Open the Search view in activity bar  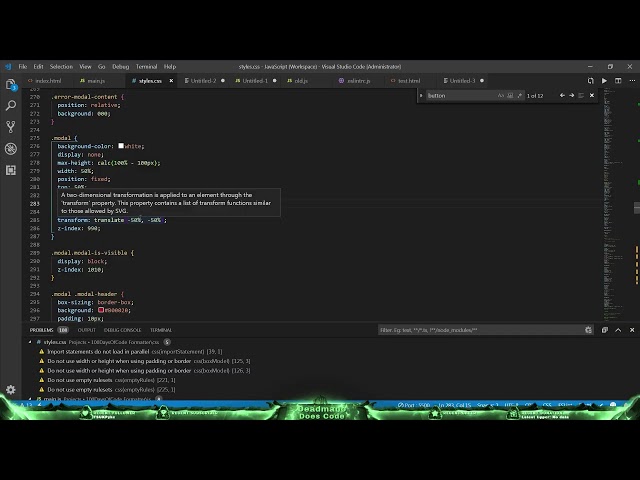[11, 106]
